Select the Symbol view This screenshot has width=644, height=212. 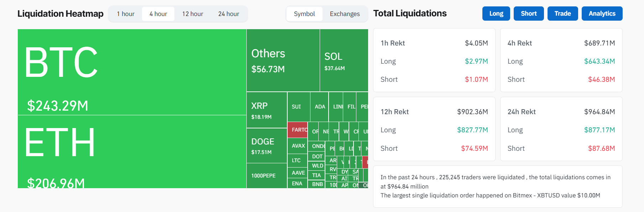point(304,14)
